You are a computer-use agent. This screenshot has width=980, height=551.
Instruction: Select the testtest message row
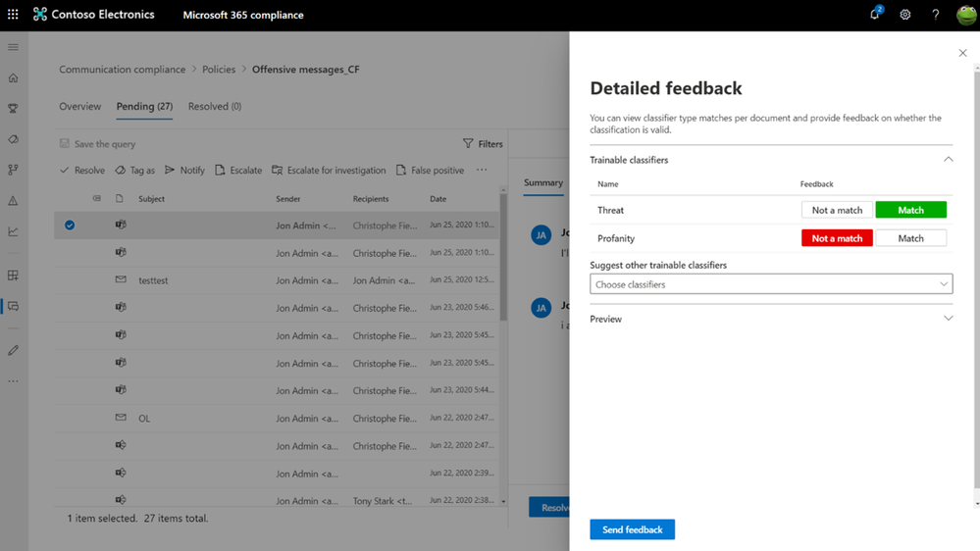pyautogui.click(x=277, y=280)
